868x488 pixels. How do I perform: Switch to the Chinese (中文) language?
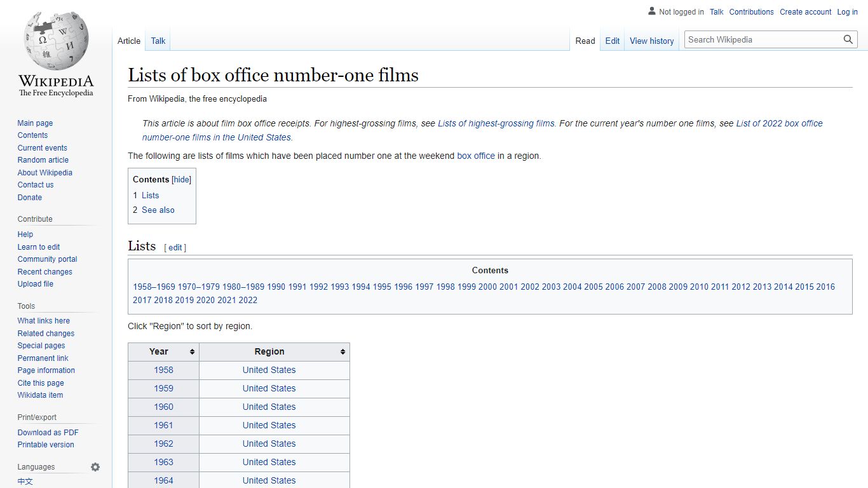[25, 482]
